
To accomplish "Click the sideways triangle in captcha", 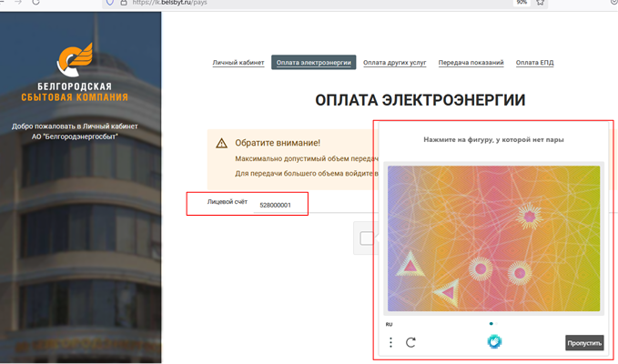I will [x=446, y=292].
